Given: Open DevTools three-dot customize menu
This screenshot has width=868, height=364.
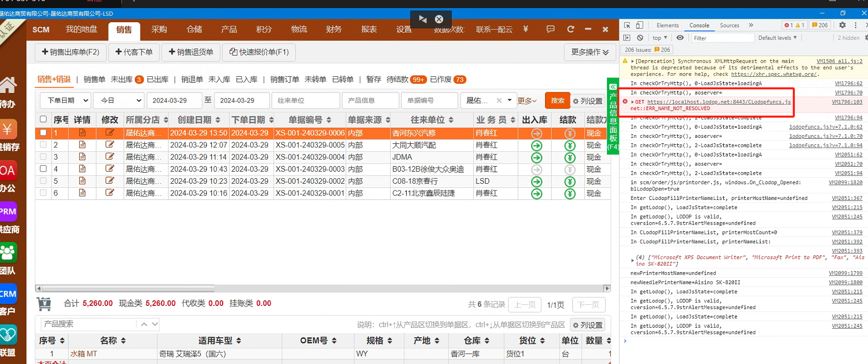Looking at the screenshot, I should [855, 25].
